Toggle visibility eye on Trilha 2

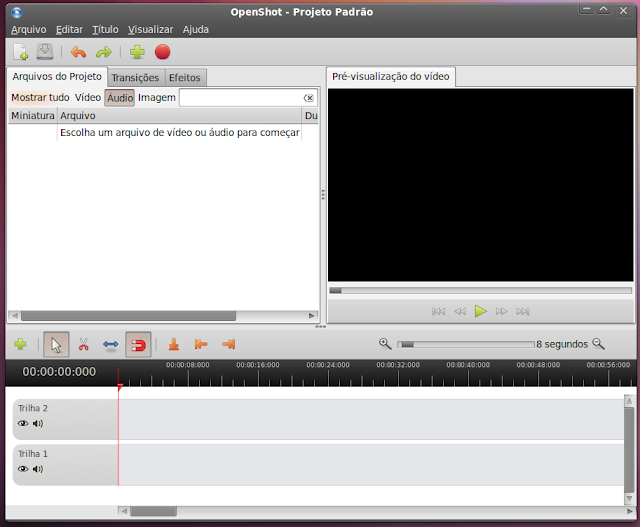coord(23,423)
